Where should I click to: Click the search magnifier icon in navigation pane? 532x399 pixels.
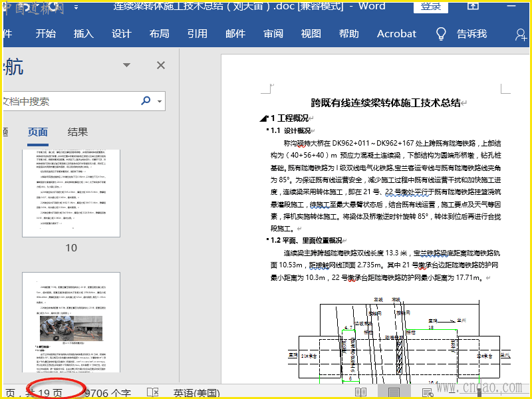[146, 101]
